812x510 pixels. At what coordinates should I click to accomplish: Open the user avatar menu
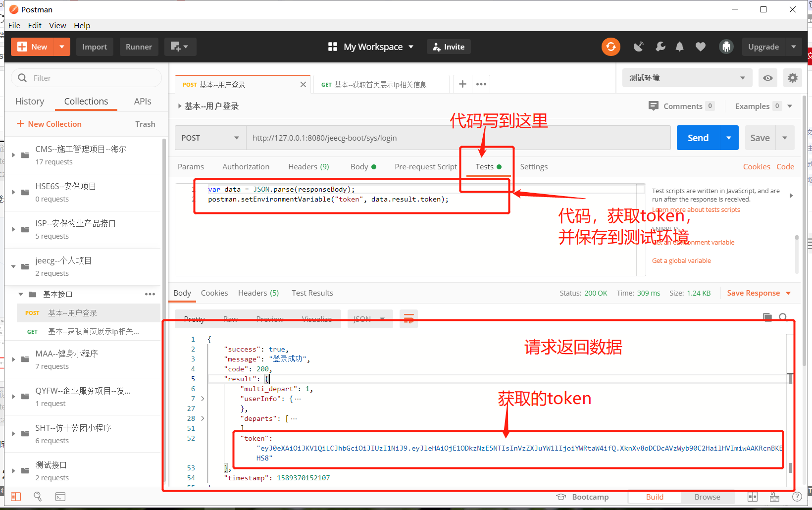[x=726, y=47]
